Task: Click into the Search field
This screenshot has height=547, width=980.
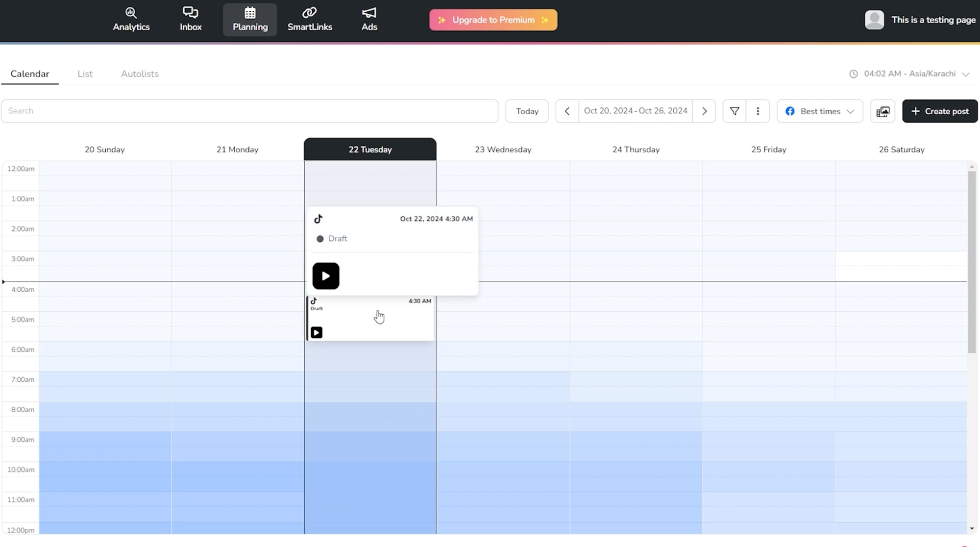Action: click(249, 111)
